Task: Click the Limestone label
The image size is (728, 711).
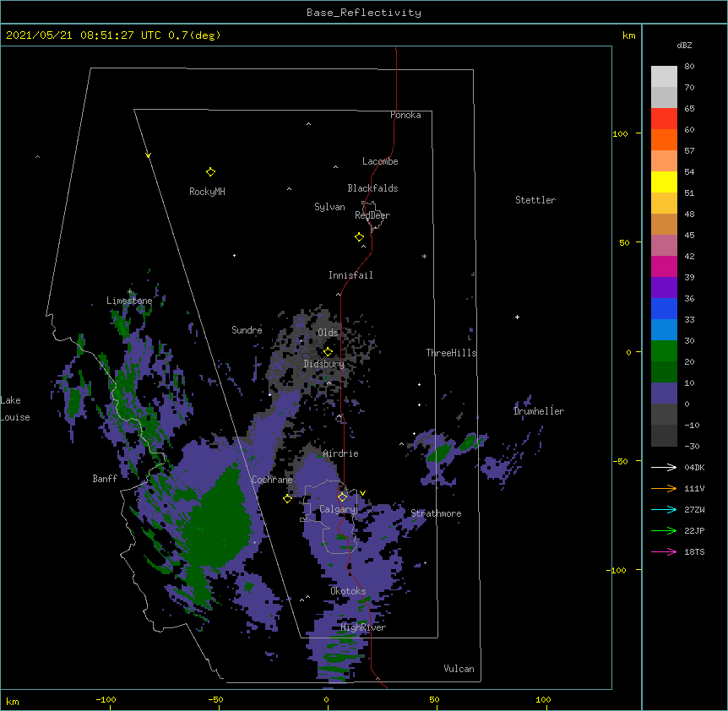Action: pyautogui.click(x=129, y=301)
